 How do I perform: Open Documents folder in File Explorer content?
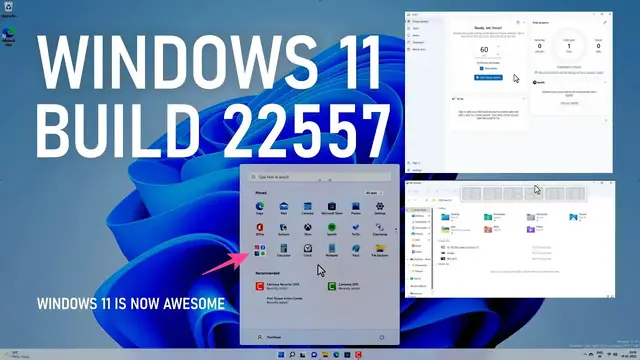(x=538, y=217)
